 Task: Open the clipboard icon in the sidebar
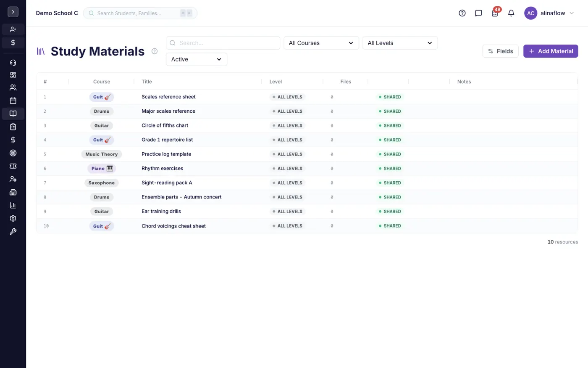coord(13,127)
